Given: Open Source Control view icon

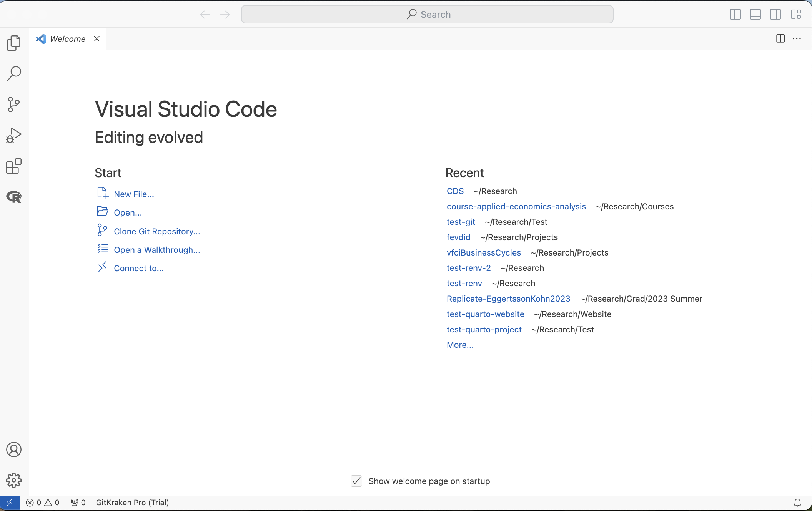Looking at the screenshot, I should click(14, 104).
